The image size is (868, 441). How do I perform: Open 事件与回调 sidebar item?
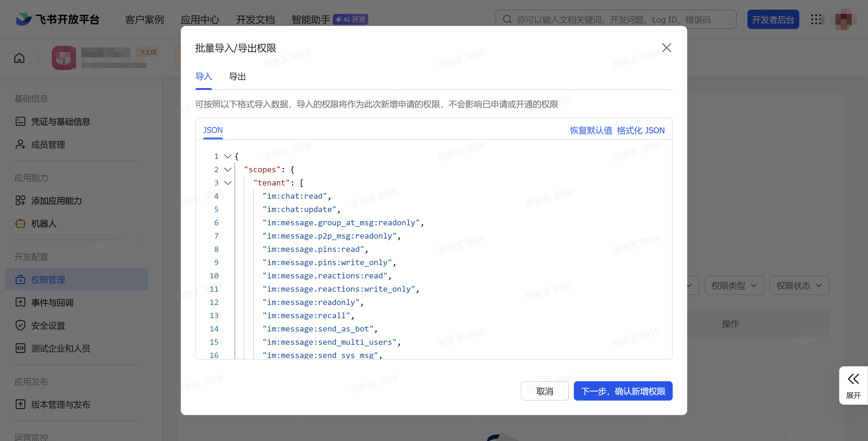52,303
